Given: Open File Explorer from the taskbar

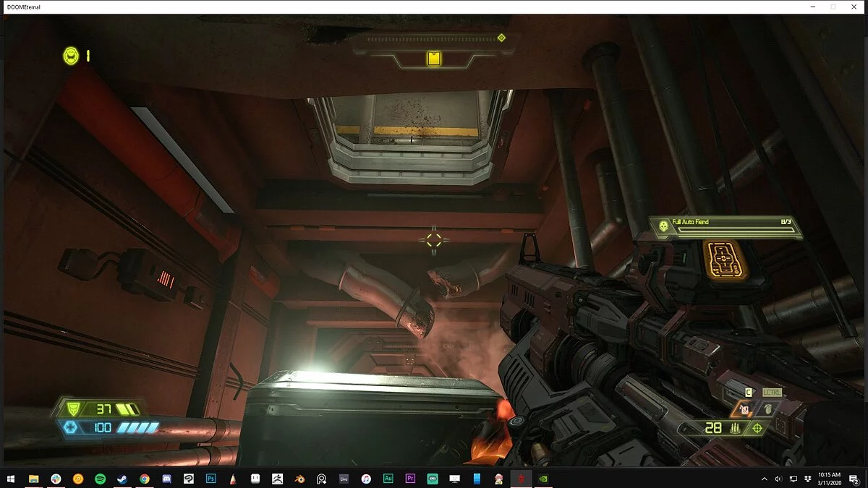Looking at the screenshot, I should (33, 479).
